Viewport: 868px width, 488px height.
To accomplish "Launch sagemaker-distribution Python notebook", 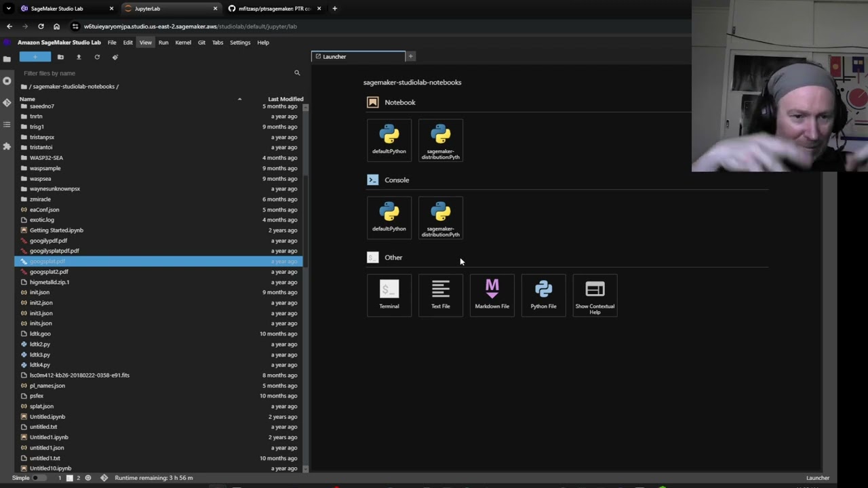I will coord(441,140).
